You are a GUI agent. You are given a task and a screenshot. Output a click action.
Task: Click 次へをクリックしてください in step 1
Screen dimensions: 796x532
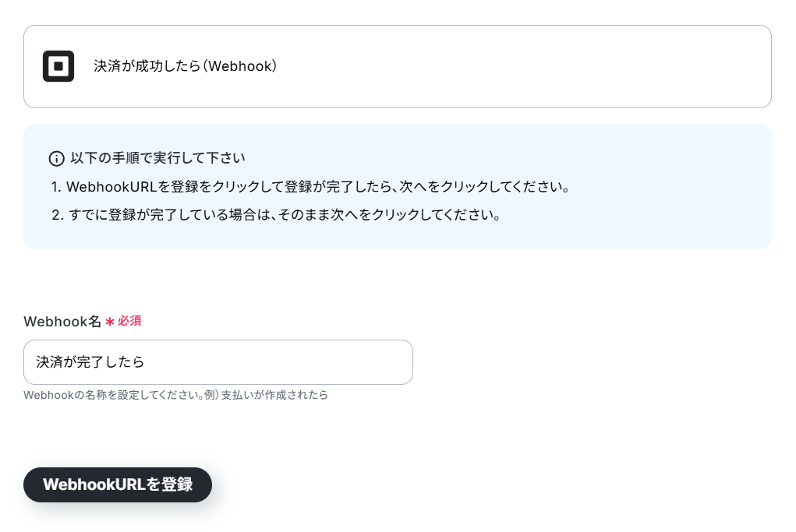(x=485, y=187)
